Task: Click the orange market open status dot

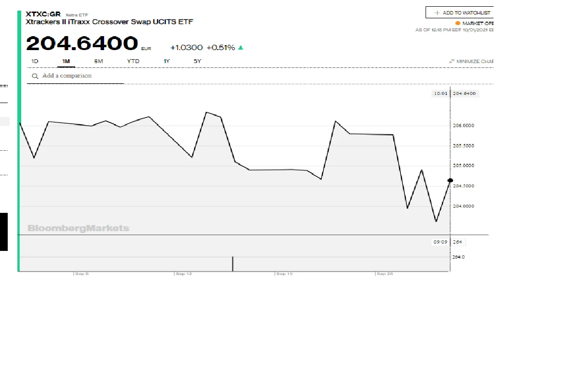Action: click(x=457, y=23)
